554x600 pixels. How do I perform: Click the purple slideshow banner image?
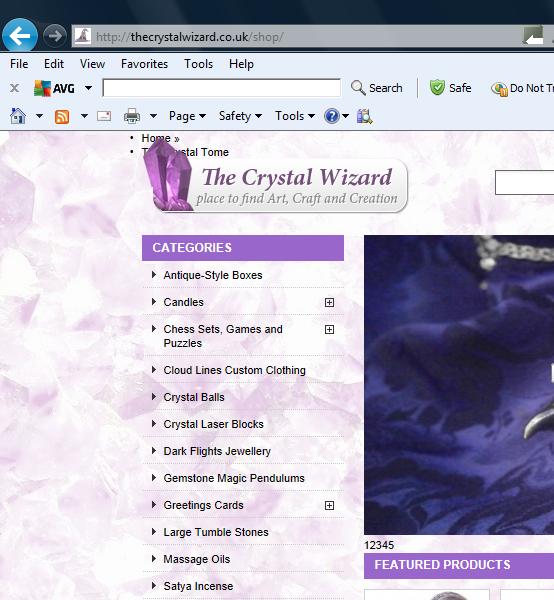(x=459, y=385)
